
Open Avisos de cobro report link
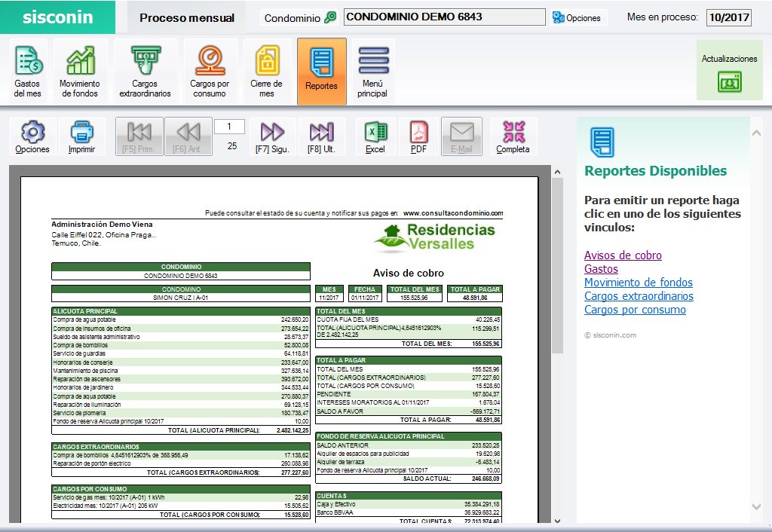(x=623, y=255)
